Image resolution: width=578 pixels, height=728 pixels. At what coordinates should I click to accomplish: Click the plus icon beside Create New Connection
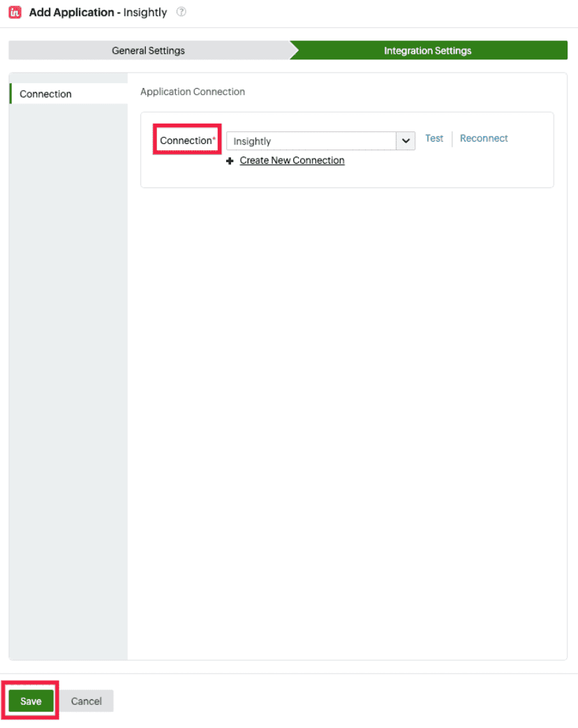[x=230, y=161]
